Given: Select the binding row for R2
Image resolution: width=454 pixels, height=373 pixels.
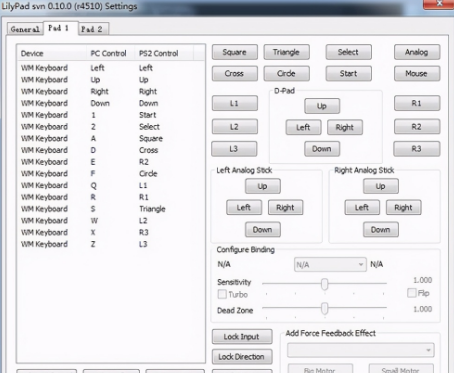Looking at the screenshot, I should point(111,162).
